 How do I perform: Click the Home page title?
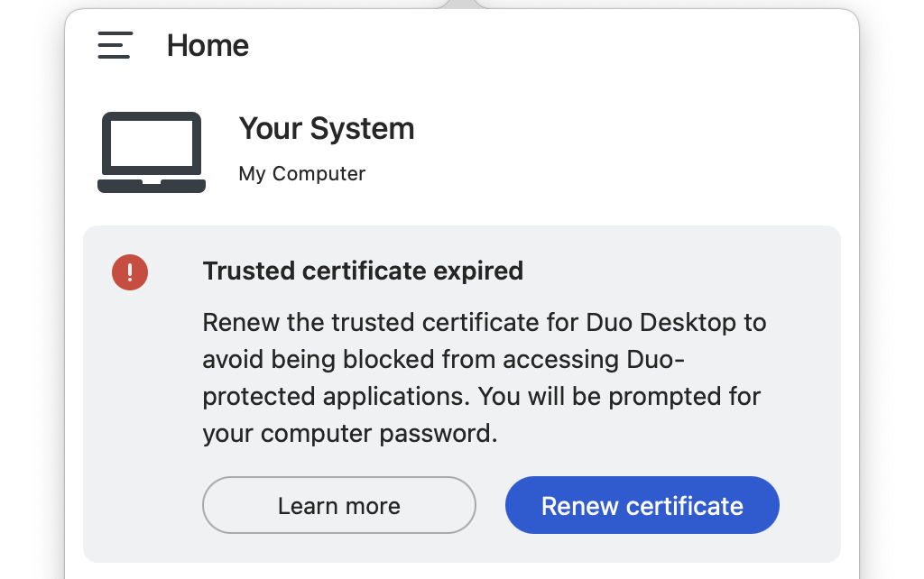click(x=208, y=45)
